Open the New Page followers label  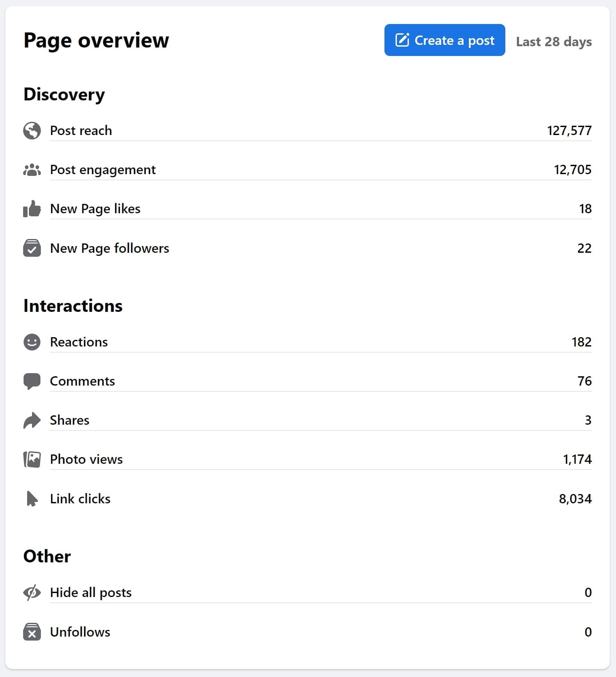tap(109, 248)
